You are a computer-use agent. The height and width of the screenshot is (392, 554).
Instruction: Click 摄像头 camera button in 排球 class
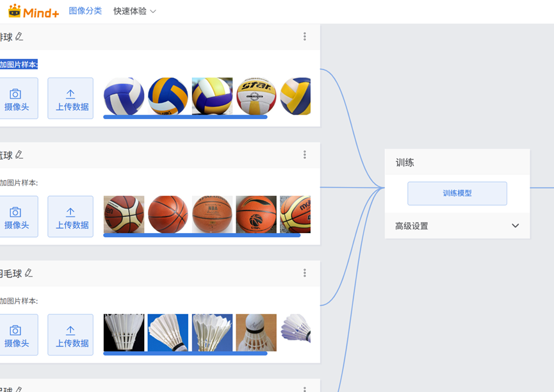(x=17, y=99)
